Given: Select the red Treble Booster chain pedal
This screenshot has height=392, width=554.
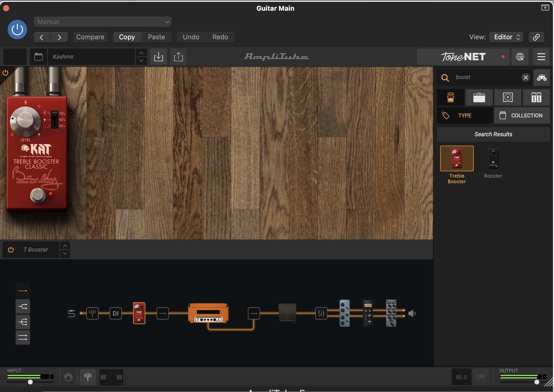Looking at the screenshot, I should [139, 313].
